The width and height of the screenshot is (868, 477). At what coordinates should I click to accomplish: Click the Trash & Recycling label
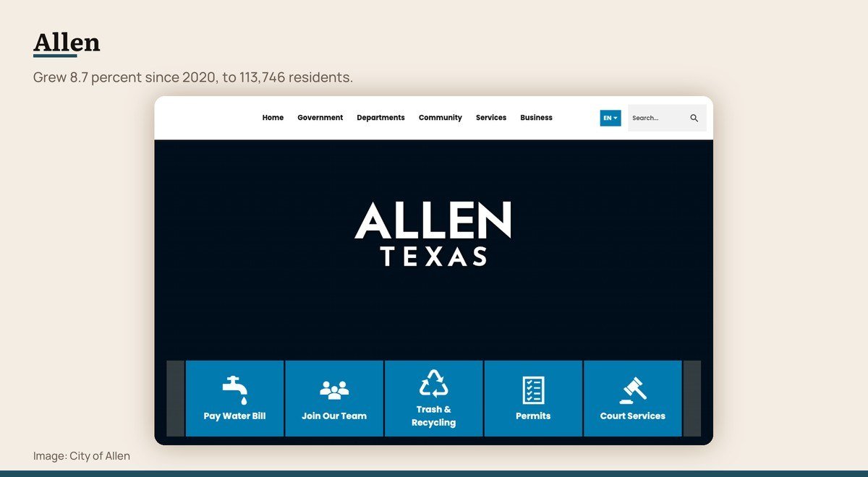[434, 416]
